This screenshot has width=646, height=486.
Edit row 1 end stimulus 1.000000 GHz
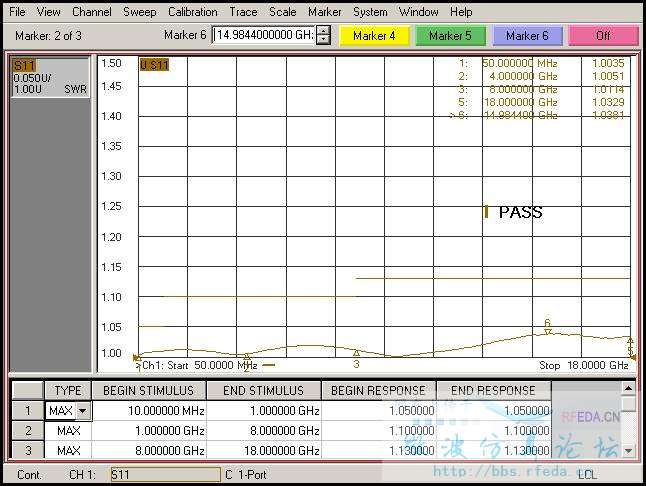pyautogui.click(x=264, y=411)
